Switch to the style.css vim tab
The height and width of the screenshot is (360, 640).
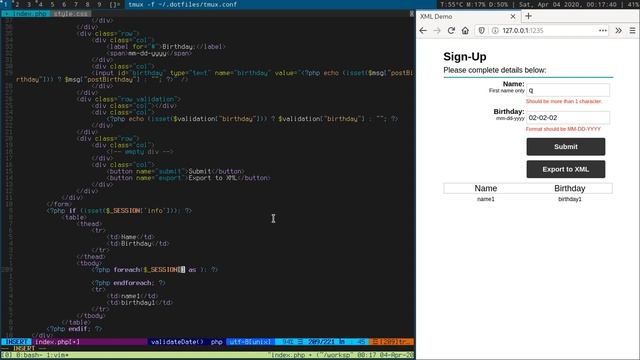tap(71, 13)
